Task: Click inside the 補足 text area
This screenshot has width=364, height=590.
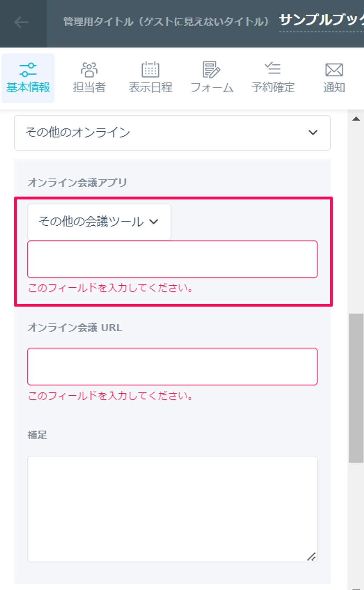Action: click(172, 509)
